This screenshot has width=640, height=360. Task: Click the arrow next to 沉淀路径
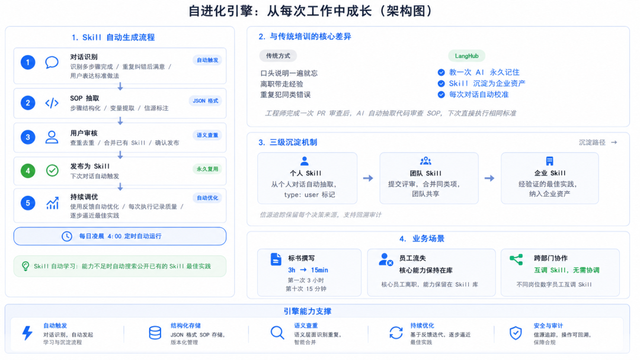point(614,142)
